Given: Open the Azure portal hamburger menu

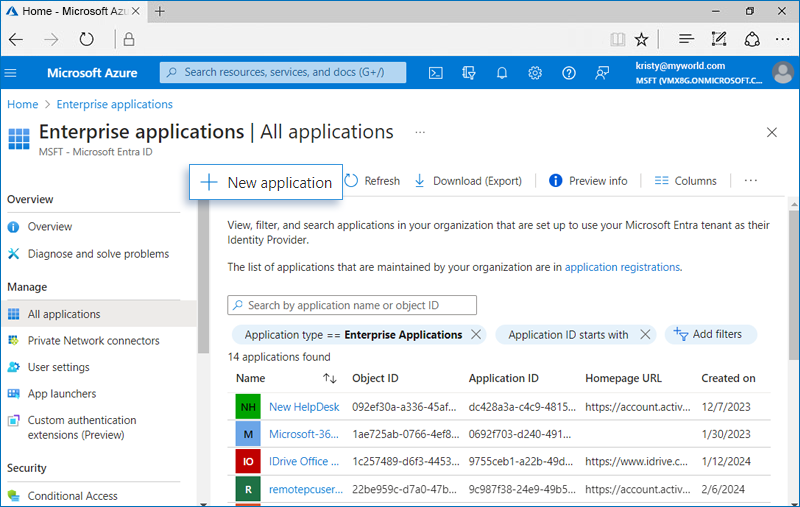Looking at the screenshot, I should [x=12, y=73].
